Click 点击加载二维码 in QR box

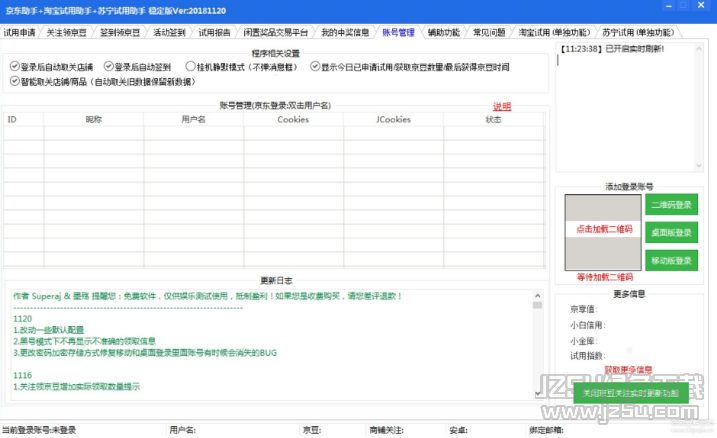click(604, 229)
